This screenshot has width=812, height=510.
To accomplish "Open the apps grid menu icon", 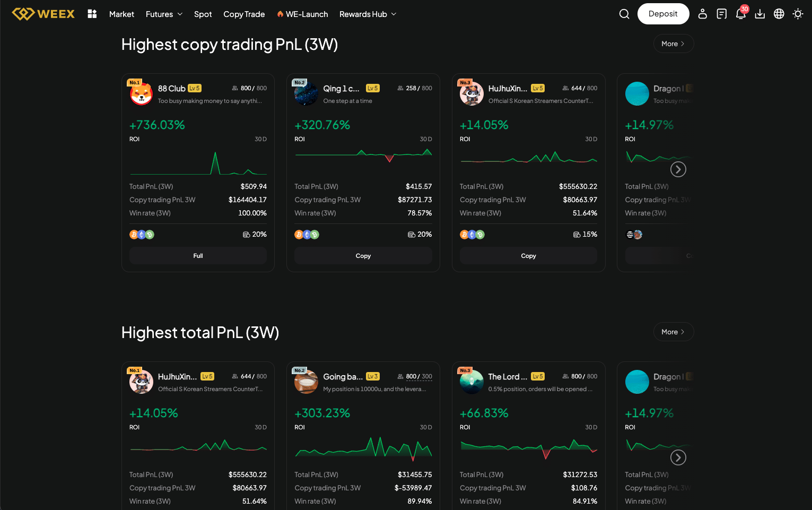I will [x=92, y=14].
